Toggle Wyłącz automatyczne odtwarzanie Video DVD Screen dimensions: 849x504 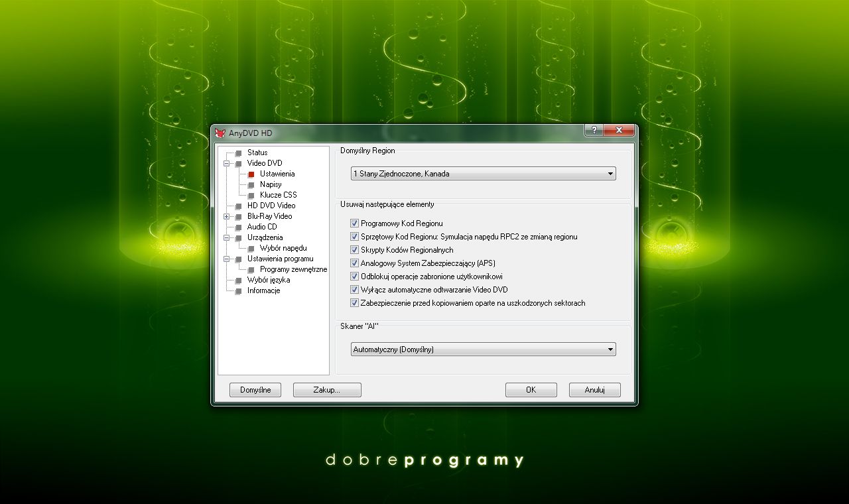coord(355,290)
